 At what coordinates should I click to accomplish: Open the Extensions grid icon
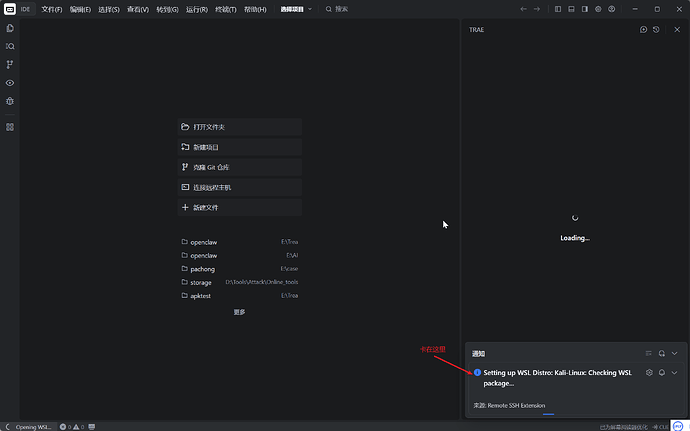10,127
